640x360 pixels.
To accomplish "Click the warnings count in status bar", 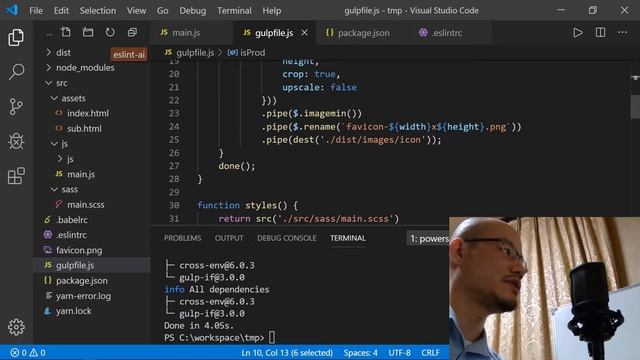I will (38, 353).
